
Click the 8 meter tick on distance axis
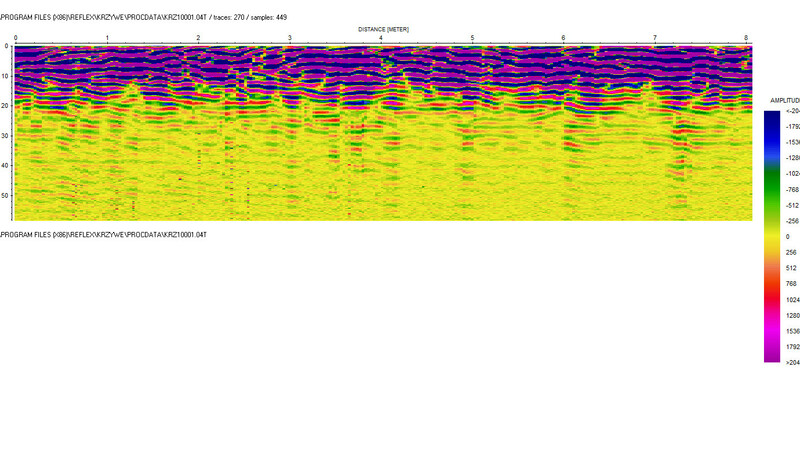click(746, 38)
